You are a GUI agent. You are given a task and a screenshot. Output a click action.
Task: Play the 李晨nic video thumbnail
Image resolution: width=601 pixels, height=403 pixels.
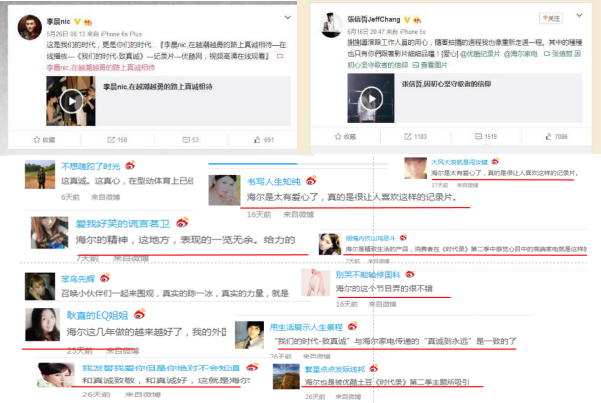(71, 101)
